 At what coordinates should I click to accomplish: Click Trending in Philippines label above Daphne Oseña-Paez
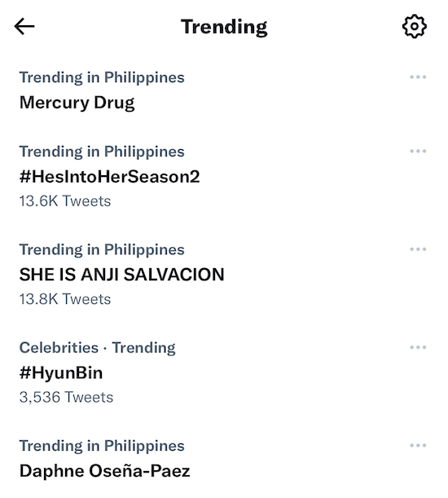(102, 446)
